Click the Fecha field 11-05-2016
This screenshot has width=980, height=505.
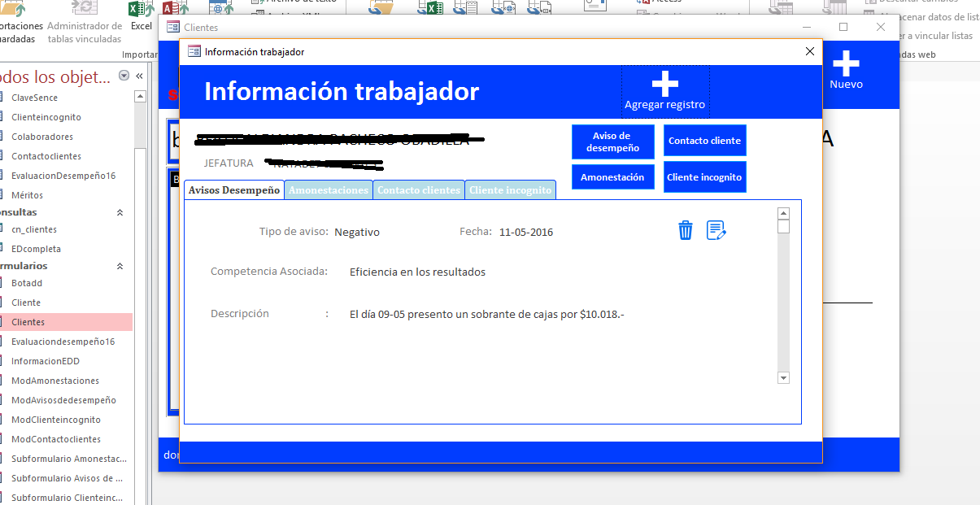(526, 232)
